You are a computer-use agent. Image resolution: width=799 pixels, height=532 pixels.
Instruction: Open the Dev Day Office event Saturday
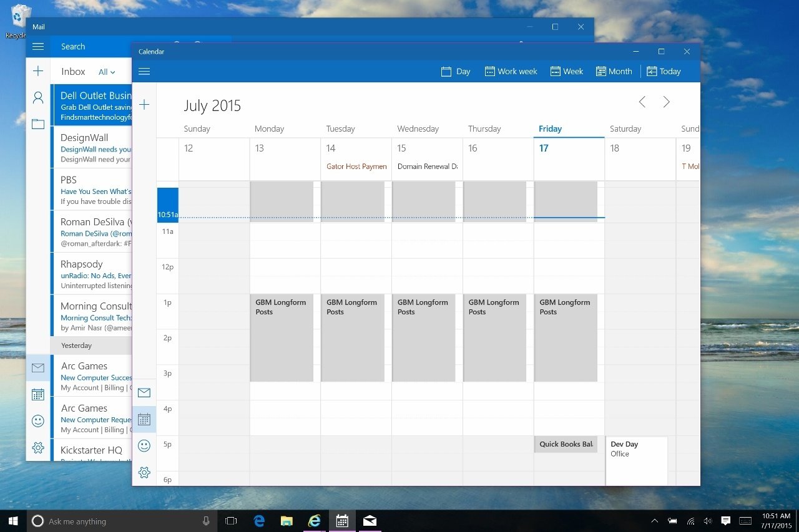[637, 460]
